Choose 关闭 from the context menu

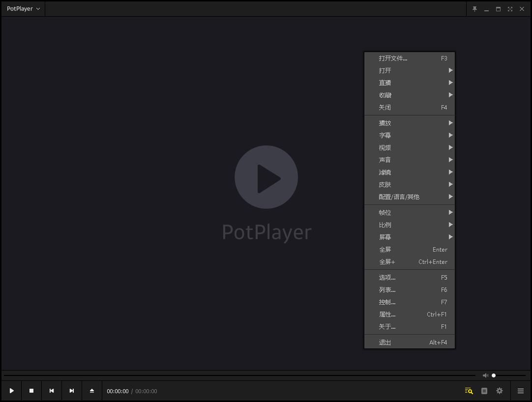pyautogui.click(x=410, y=107)
